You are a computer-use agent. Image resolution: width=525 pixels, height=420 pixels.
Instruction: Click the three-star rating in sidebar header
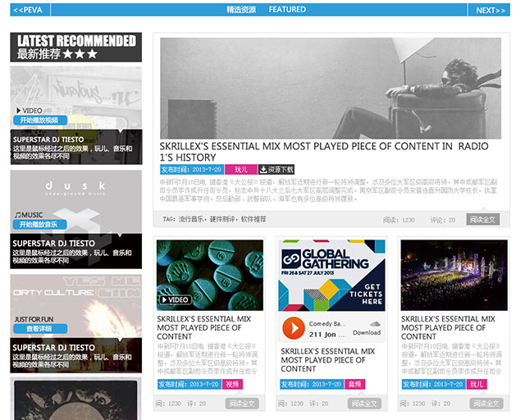coord(80,54)
